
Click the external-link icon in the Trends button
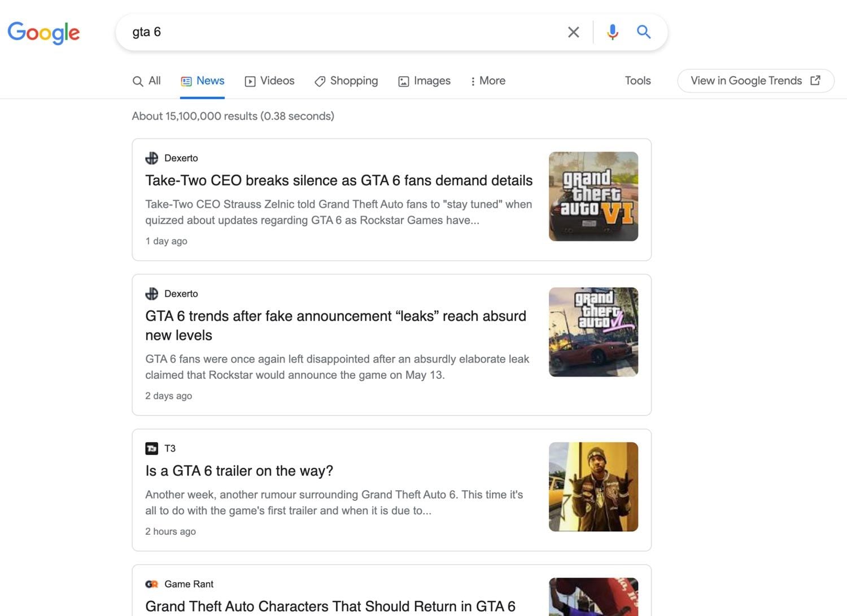[x=815, y=80]
